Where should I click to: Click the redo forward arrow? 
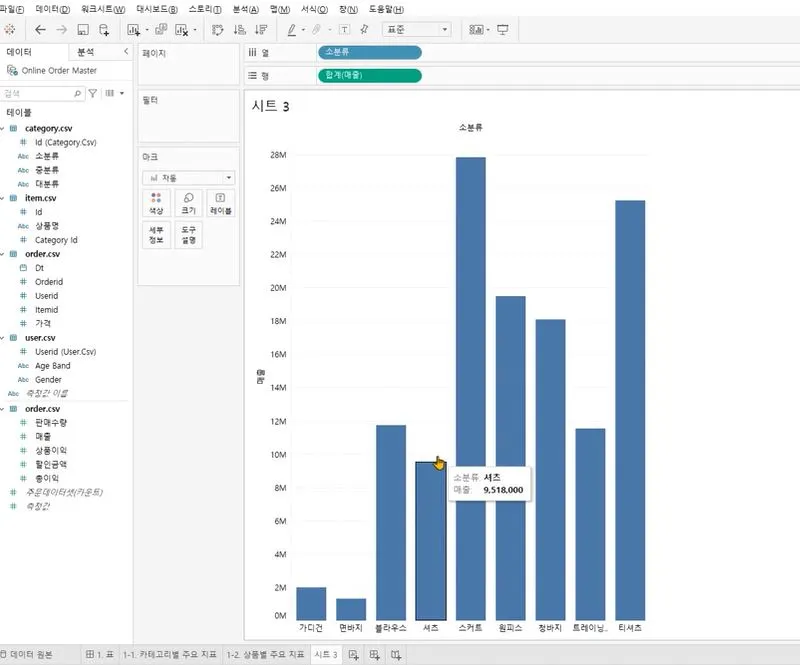click(x=61, y=30)
